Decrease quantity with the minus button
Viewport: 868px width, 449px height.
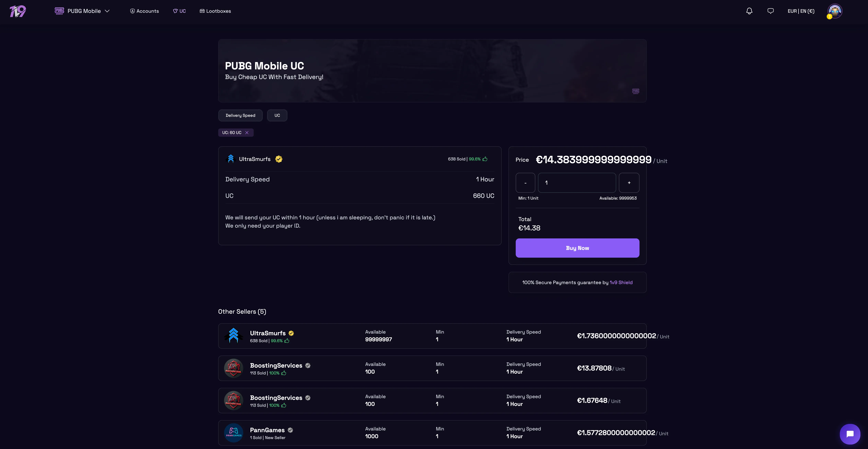tap(525, 183)
